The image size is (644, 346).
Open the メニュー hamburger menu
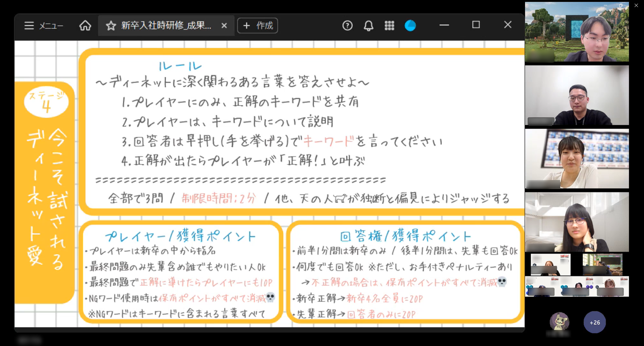(x=43, y=25)
